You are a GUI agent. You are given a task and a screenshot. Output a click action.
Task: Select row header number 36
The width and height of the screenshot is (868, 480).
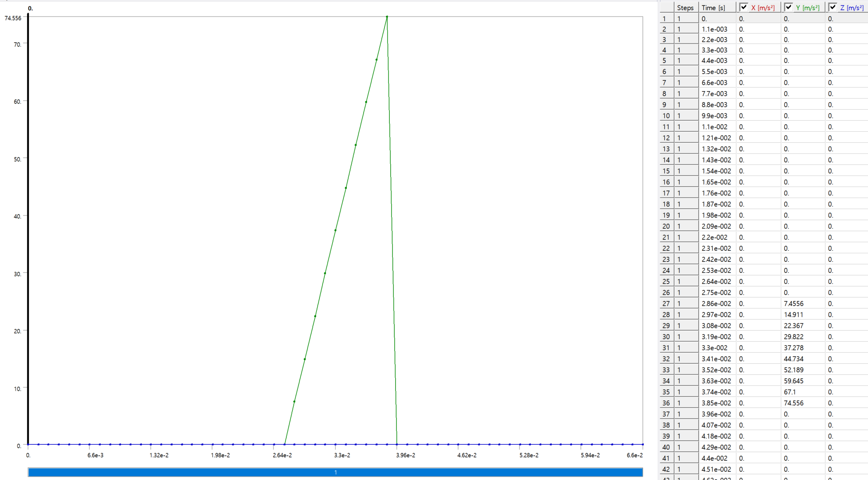pyautogui.click(x=666, y=403)
